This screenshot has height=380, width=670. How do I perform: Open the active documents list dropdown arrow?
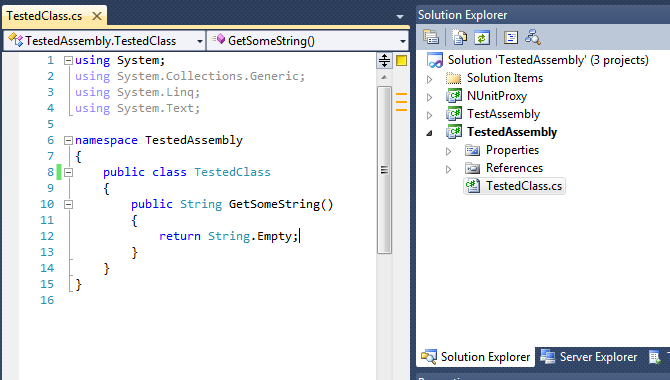click(x=400, y=17)
